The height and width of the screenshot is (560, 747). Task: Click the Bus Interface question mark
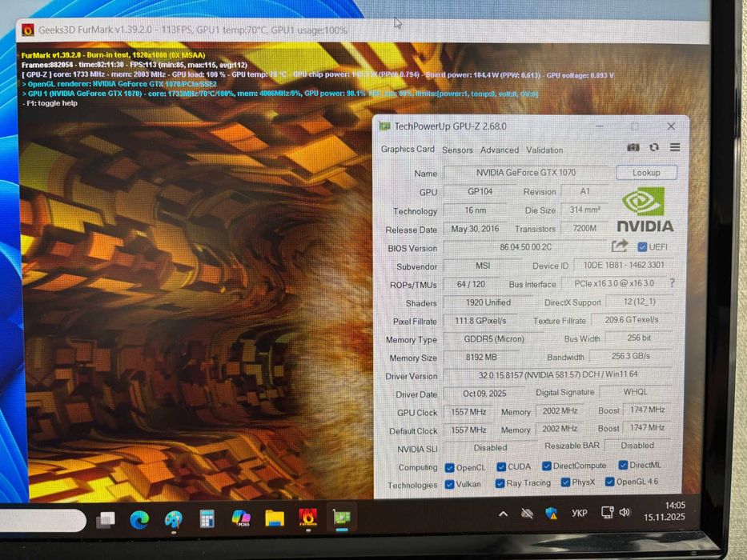pos(672,283)
